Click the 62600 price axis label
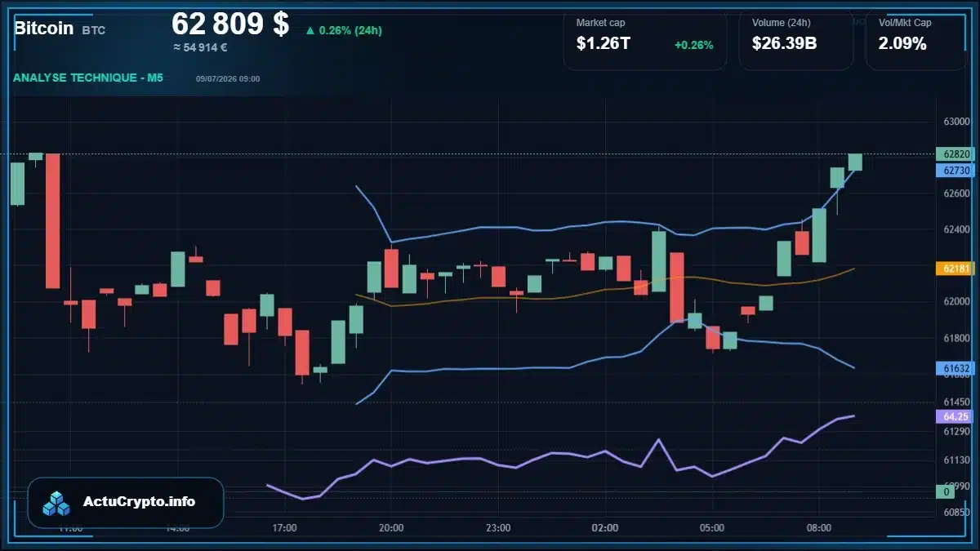The height and width of the screenshot is (551, 980). [x=956, y=193]
